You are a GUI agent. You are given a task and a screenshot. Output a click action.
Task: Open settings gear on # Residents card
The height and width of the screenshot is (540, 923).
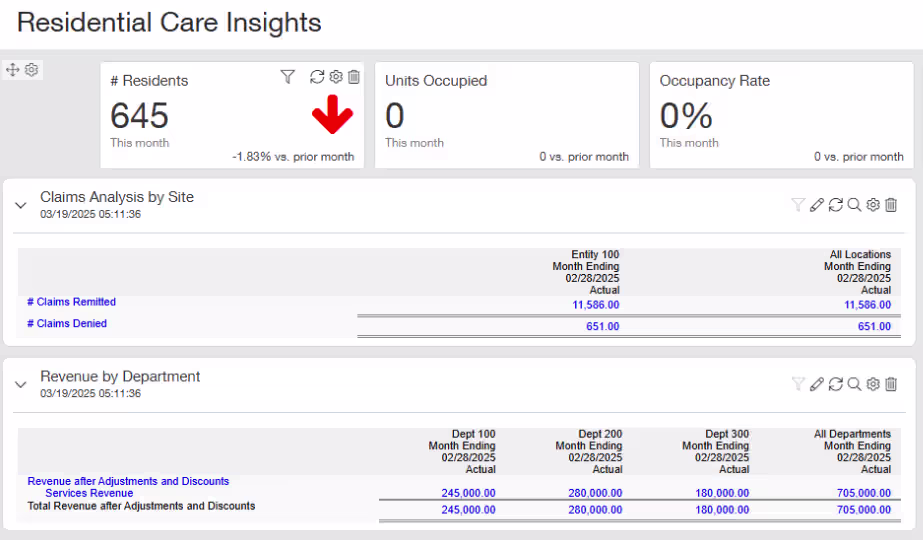coord(336,77)
